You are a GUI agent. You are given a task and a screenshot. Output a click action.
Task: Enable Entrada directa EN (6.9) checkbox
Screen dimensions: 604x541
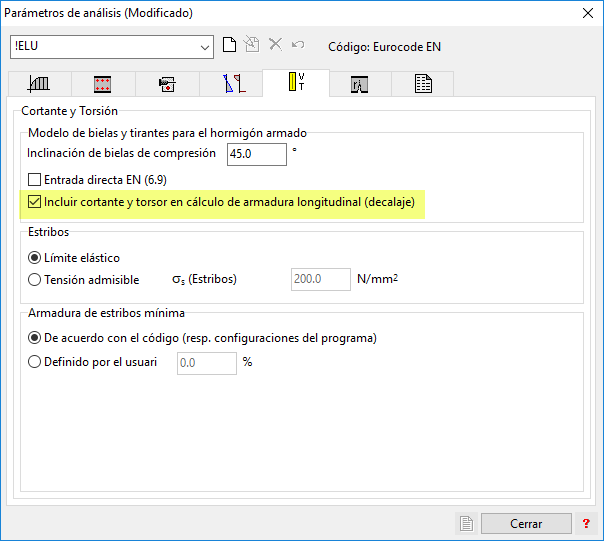(35, 180)
